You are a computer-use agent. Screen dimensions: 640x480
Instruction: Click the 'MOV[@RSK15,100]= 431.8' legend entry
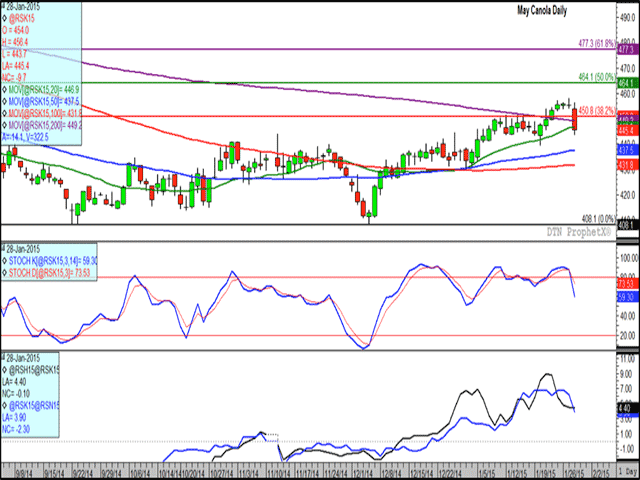tap(45, 113)
